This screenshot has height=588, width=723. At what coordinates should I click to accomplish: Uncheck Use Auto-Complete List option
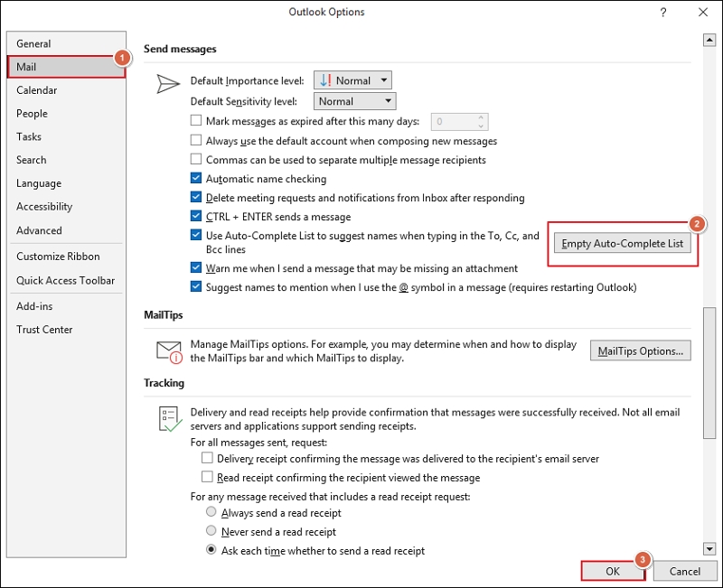196,235
